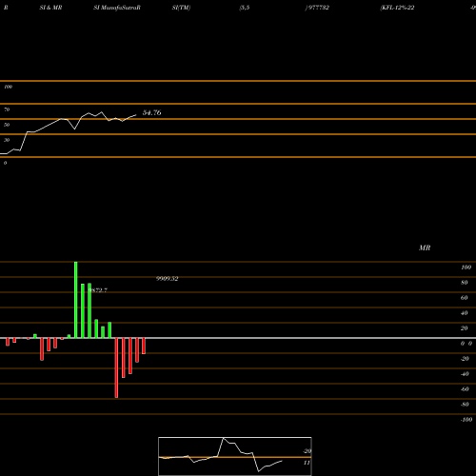Click the 'SI & MR' header label
The image size is (476, 476).
click(x=50, y=8)
